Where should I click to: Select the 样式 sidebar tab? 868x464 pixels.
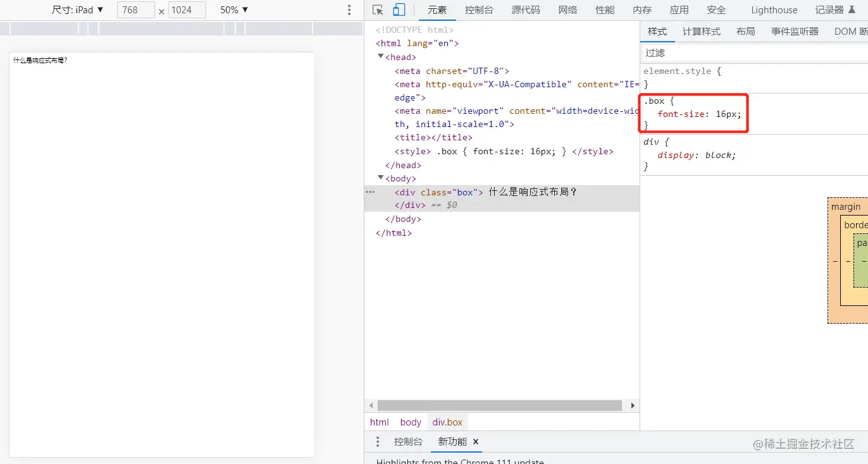click(657, 31)
